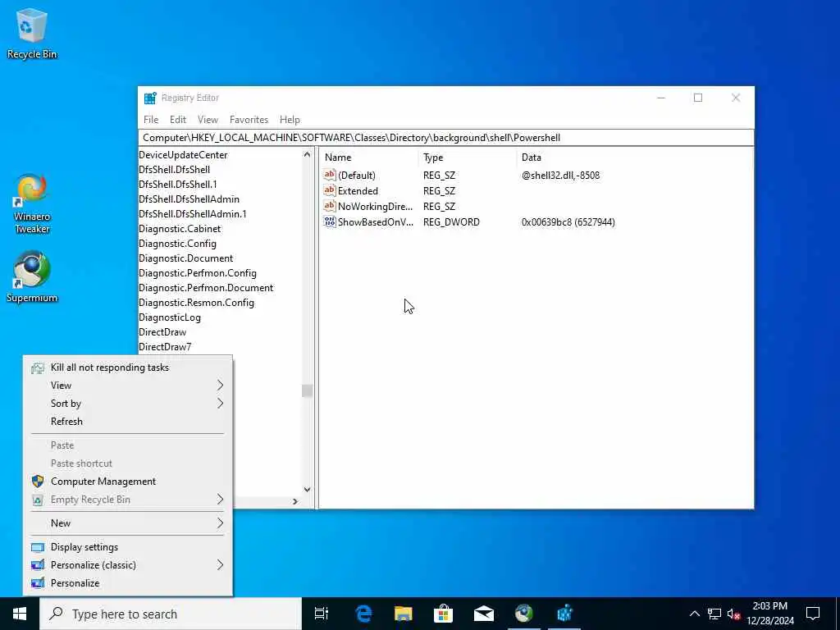Select the ShowBasedOnV... DWORD icon
This screenshot has height=630, width=840.
tap(330, 221)
